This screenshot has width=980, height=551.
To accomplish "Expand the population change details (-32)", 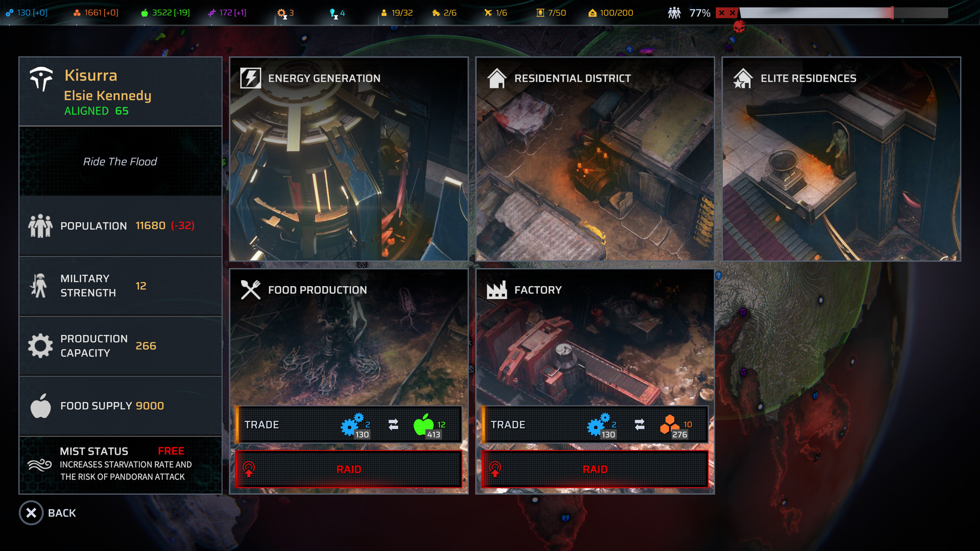I will pyautogui.click(x=183, y=224).
